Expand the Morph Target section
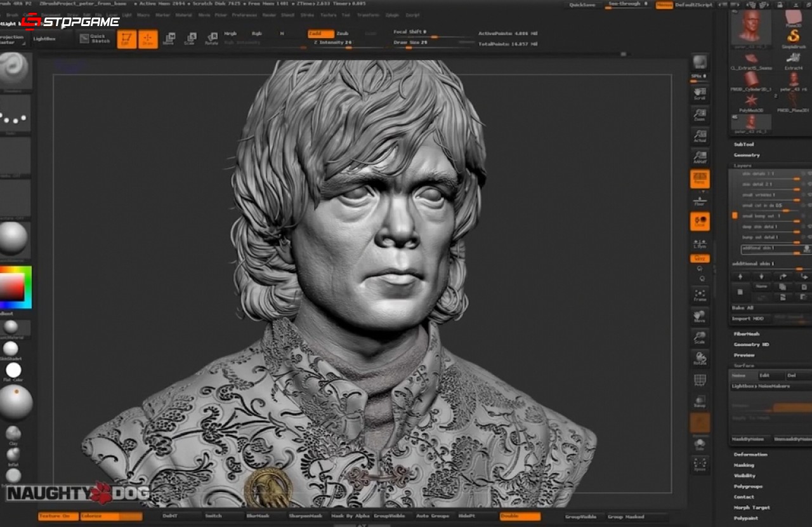 [x=751, y=508]
